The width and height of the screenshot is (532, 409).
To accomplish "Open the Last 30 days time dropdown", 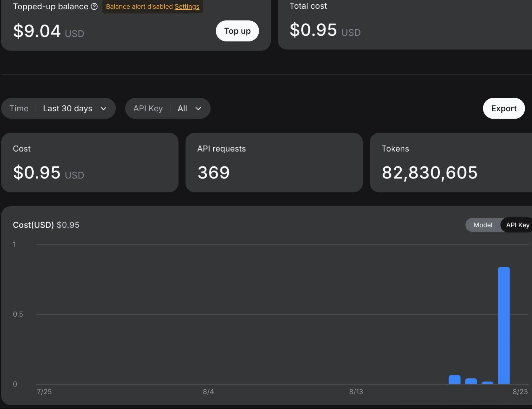I will [59, 108].
